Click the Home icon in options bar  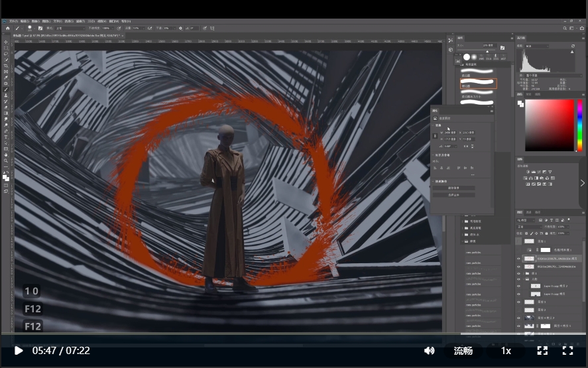click(7, 28)
